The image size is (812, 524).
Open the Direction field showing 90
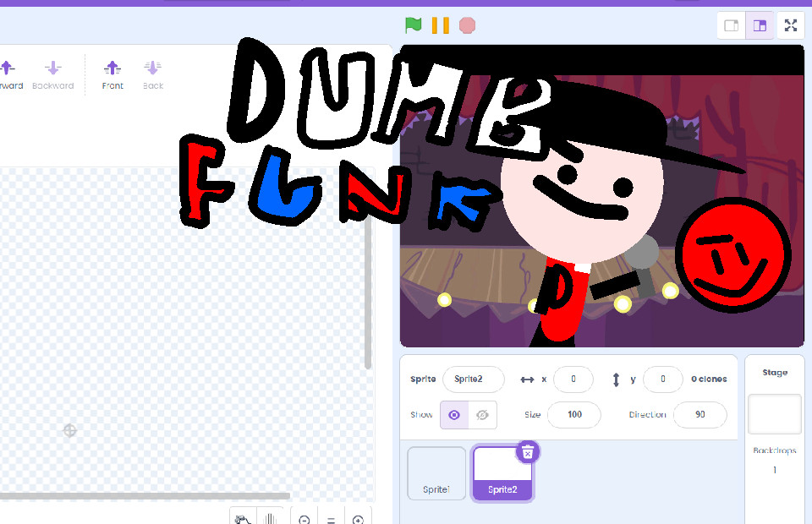tap(700, 414)
